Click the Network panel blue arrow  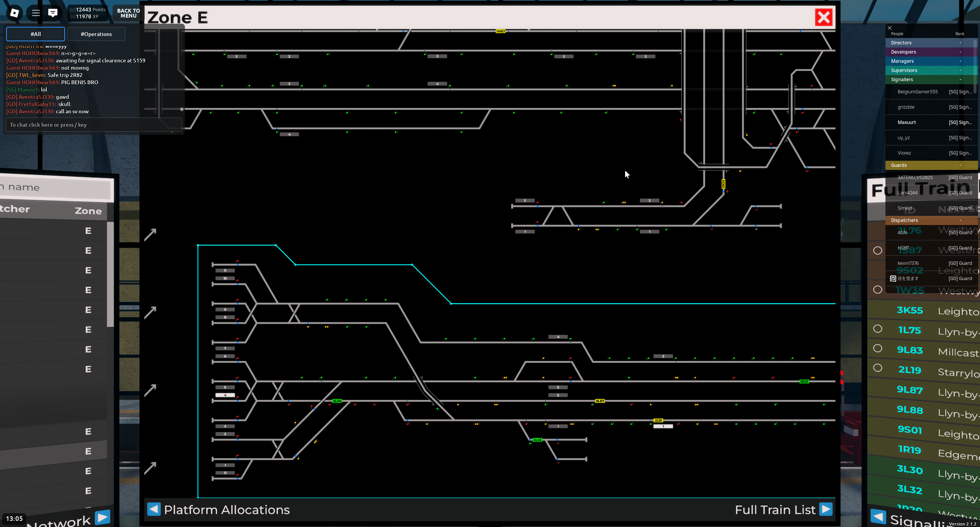(103, 517)
